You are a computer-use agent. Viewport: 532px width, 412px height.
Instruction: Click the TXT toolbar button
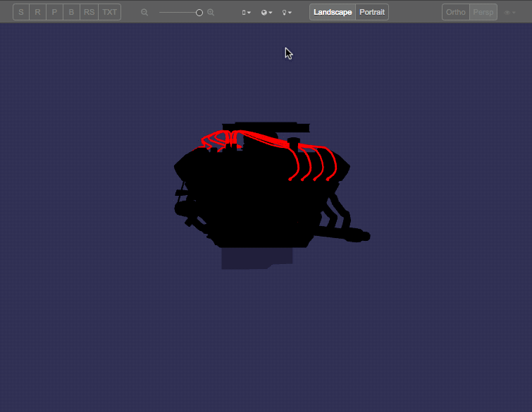110,12
